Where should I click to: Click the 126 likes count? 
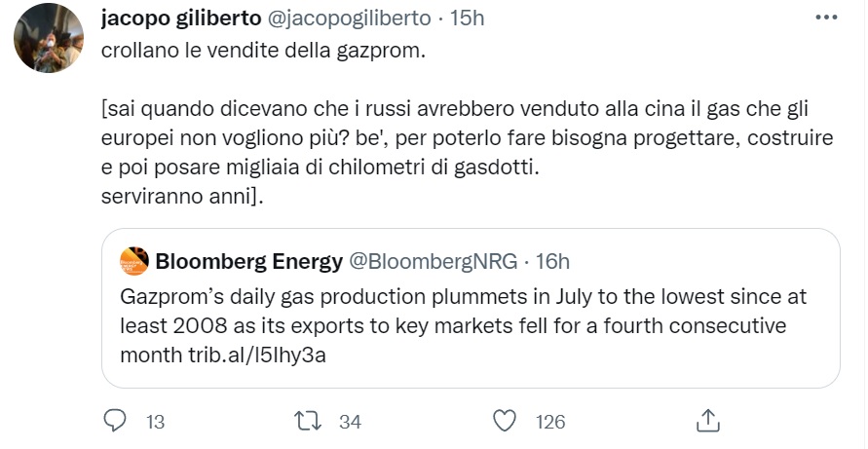click(x=550, y=422)
